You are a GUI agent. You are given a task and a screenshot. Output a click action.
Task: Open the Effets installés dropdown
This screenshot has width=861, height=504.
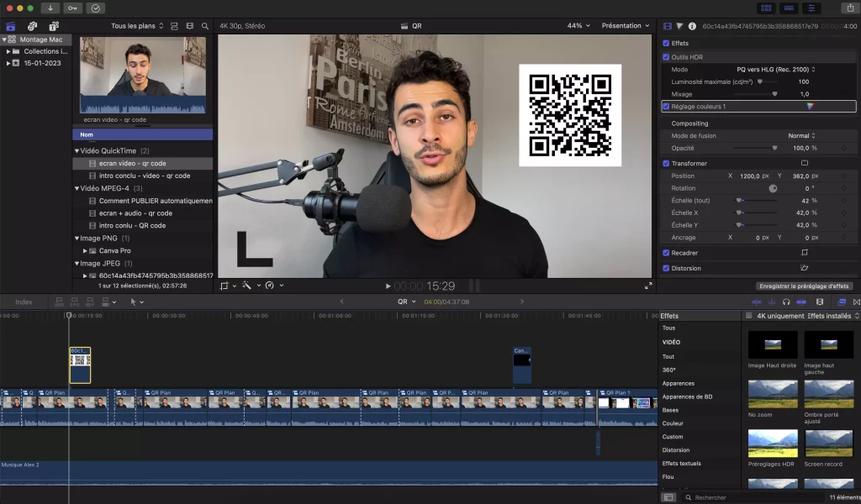point(833,316)
